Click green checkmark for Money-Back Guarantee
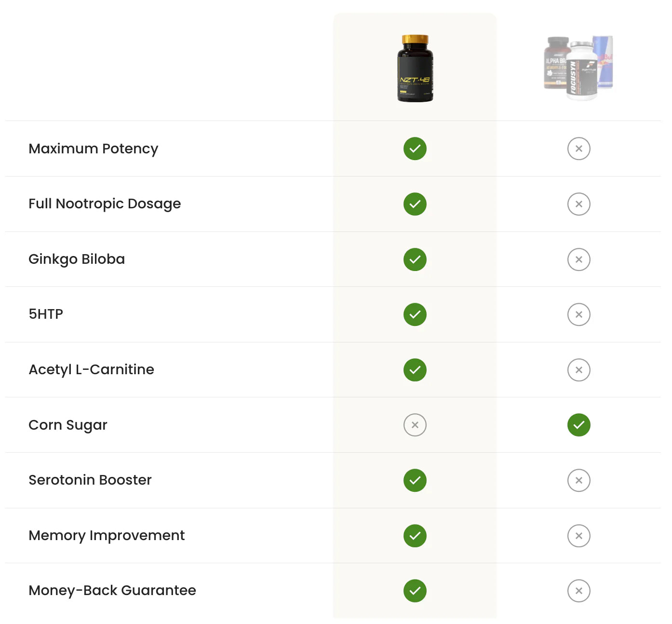The image size is (672, 624). (x=415, y=591)
